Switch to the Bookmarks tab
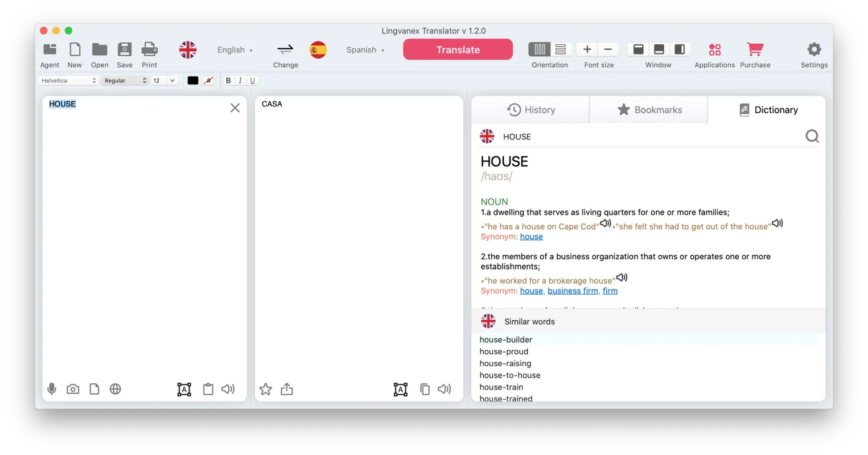Image resolution: width=868 pixels, height=455 pixels. (649, 110)
